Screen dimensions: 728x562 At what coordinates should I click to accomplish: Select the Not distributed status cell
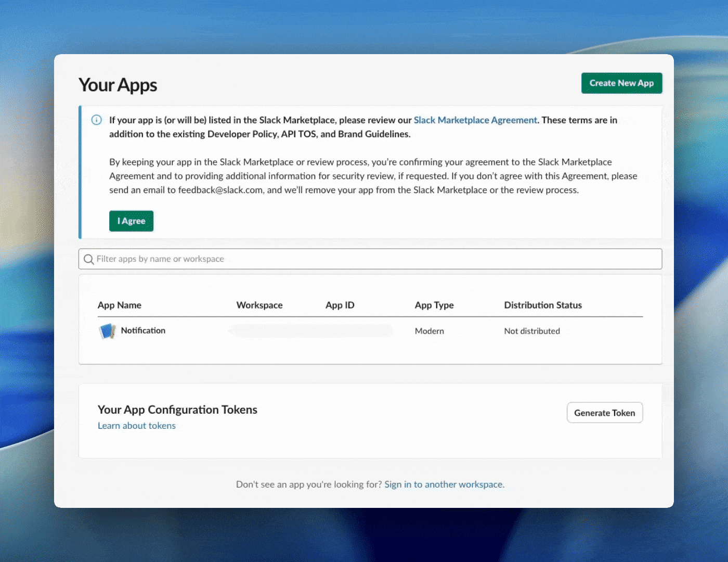(x=532, y=331)
